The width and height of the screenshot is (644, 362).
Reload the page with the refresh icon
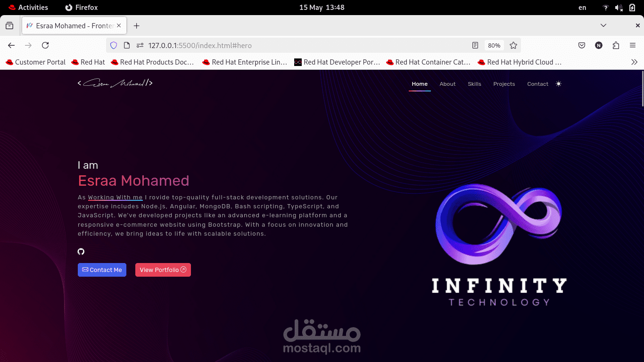pos(45,45)
